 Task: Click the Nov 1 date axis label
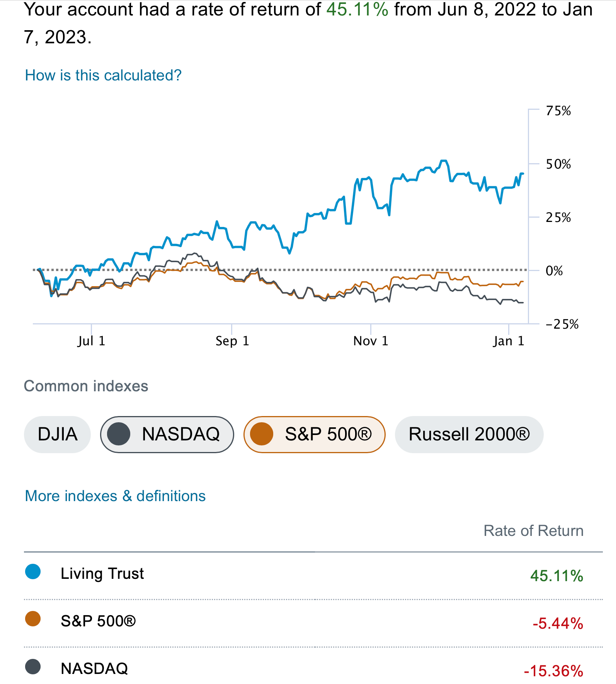(370, 341)
